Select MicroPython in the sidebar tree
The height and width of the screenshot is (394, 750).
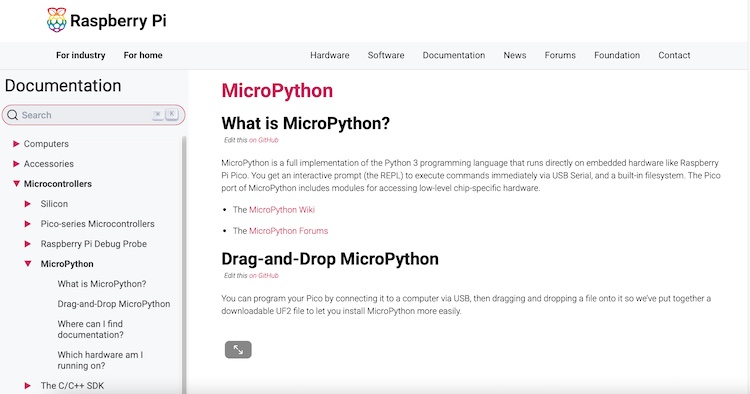[67, 263]
